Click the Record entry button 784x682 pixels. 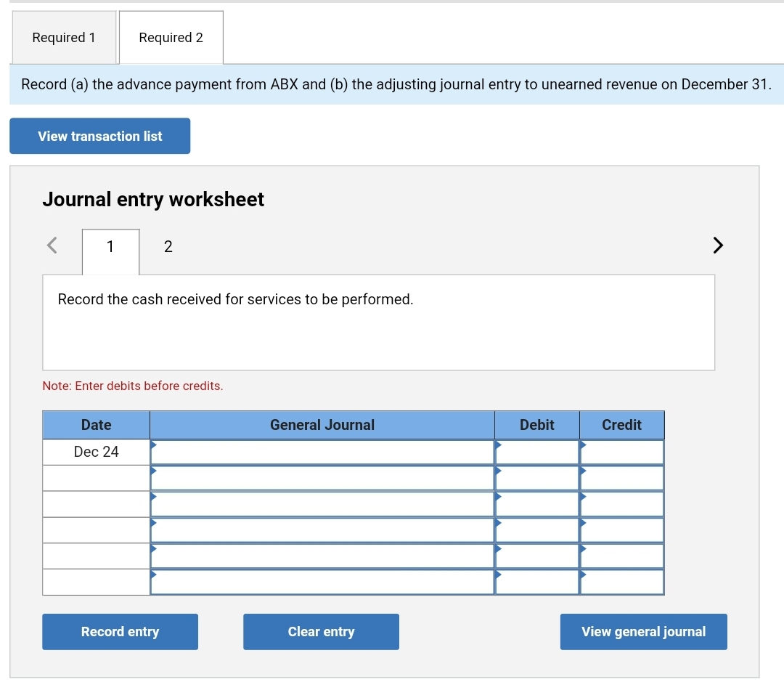120,631
